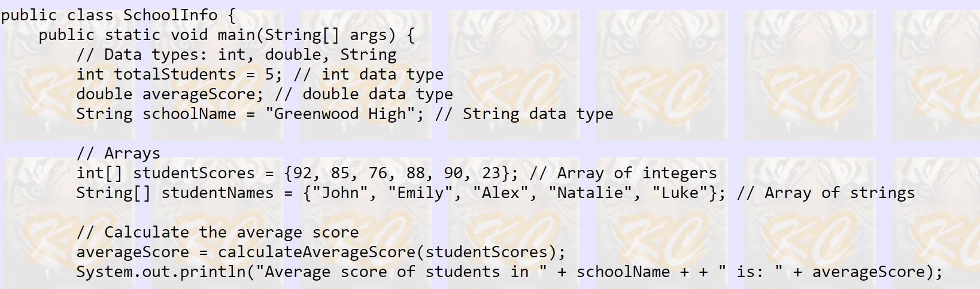Click the totalStudents variable declaration
This screenshot has height=289, width=980.
[175, 74]
